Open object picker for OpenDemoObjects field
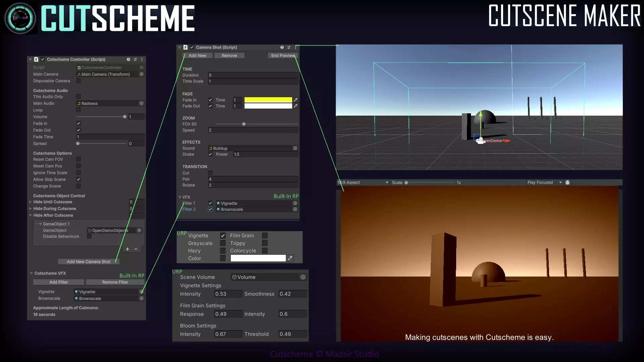This screenshot has width=644, height=362. [139, 230]
